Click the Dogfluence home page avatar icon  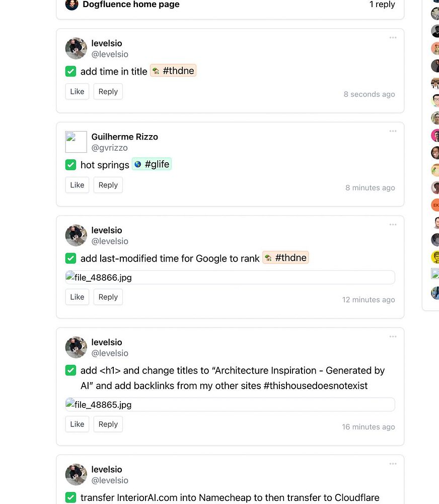(x=72, y=5)
